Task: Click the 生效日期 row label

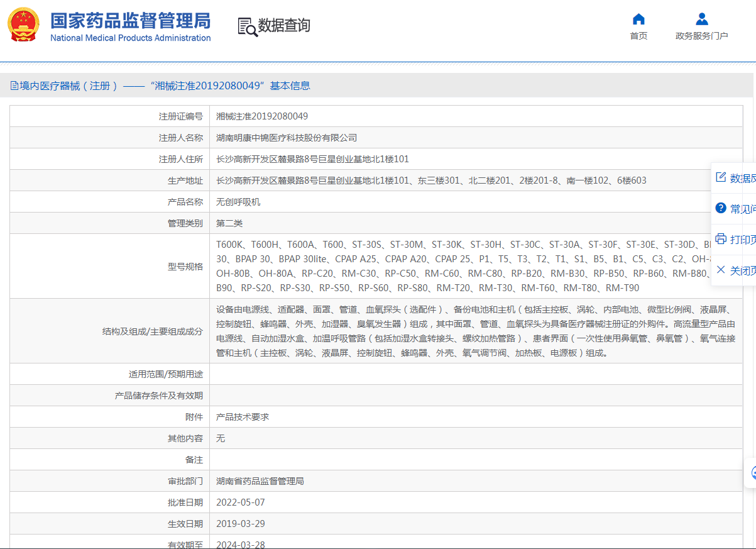Action: 185,524
